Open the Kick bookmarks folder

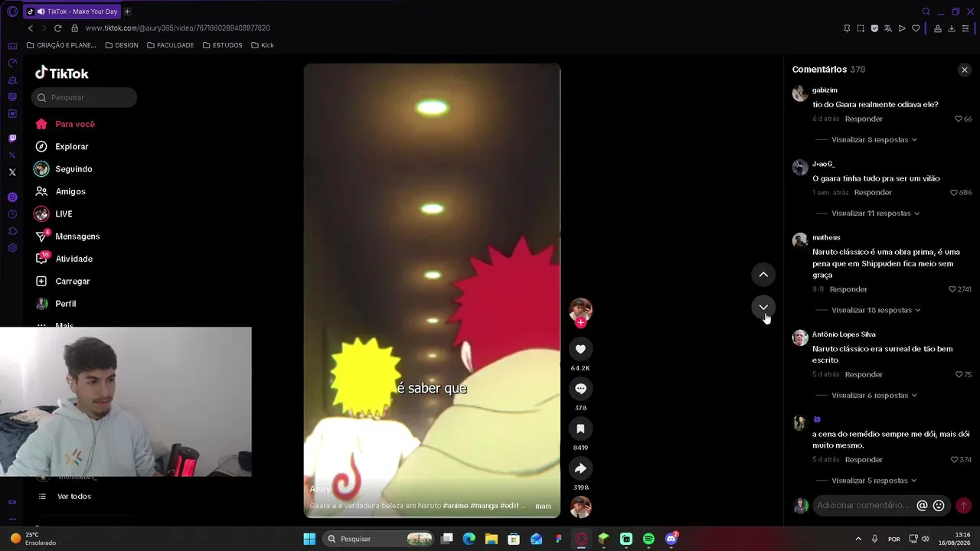pyautogui.click(x=263, y=45)
